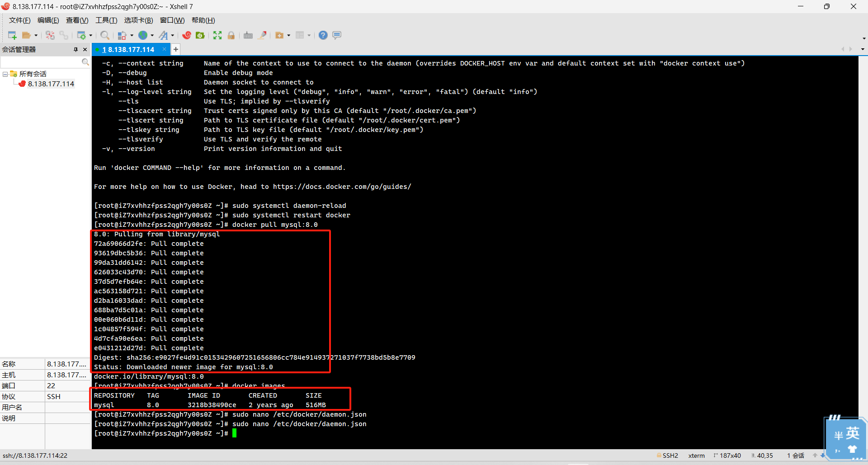
Task: Open the 编辑(E) menu
Action: tap(48, 20)
